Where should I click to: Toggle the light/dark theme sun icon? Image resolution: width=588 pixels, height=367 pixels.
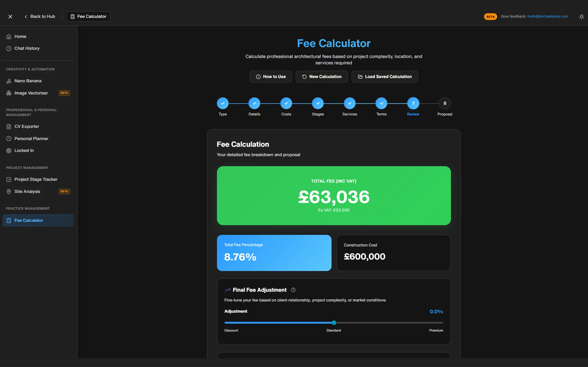pos(581,17)
